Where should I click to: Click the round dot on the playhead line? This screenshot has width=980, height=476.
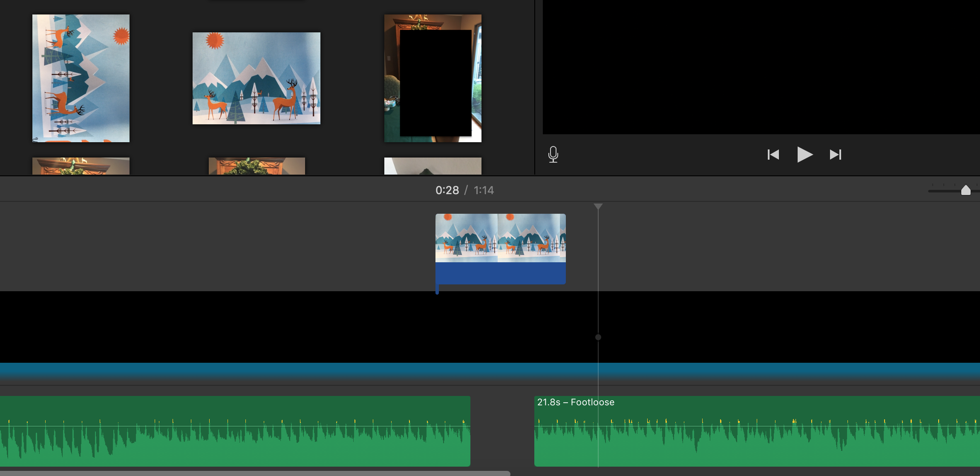click(598, 337)
